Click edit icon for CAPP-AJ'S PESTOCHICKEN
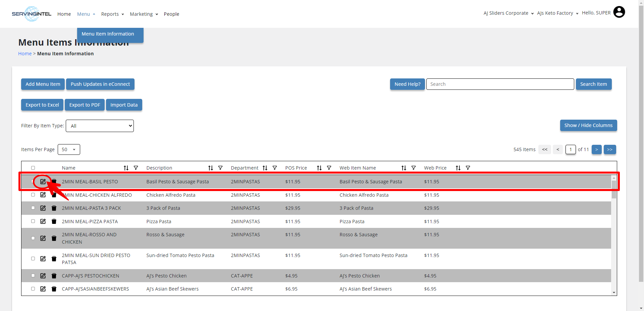The width and height of the screenshot is (644, 311). pos(43,276)
